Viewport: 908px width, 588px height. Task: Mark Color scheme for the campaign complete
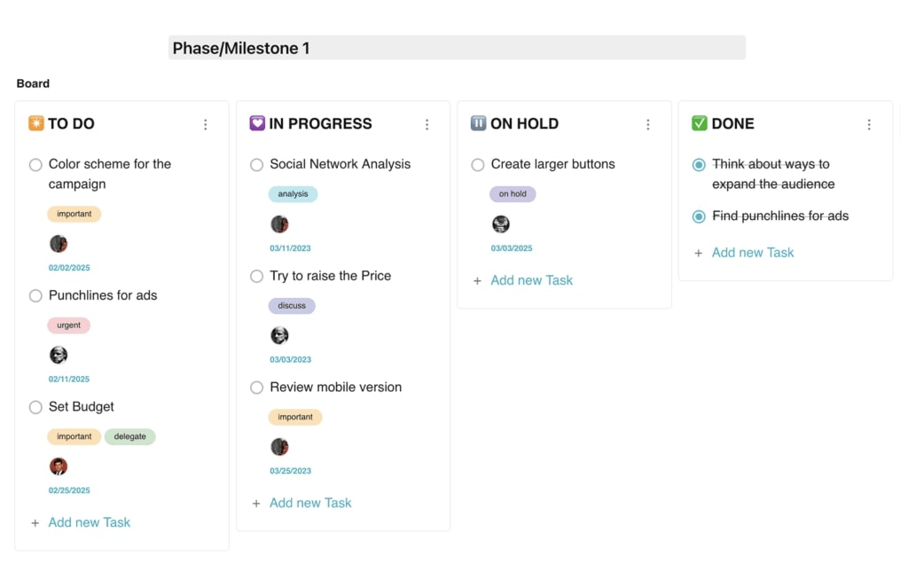35,165
